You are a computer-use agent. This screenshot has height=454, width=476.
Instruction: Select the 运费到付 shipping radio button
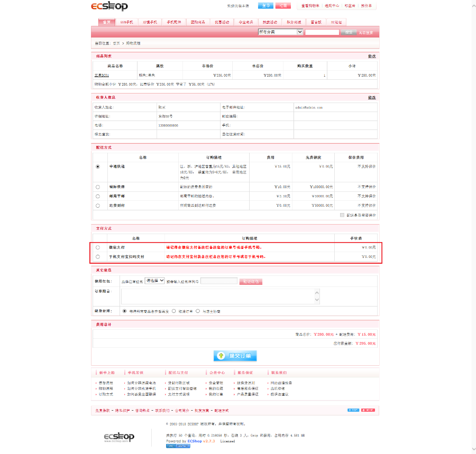(x=98, y=206)
